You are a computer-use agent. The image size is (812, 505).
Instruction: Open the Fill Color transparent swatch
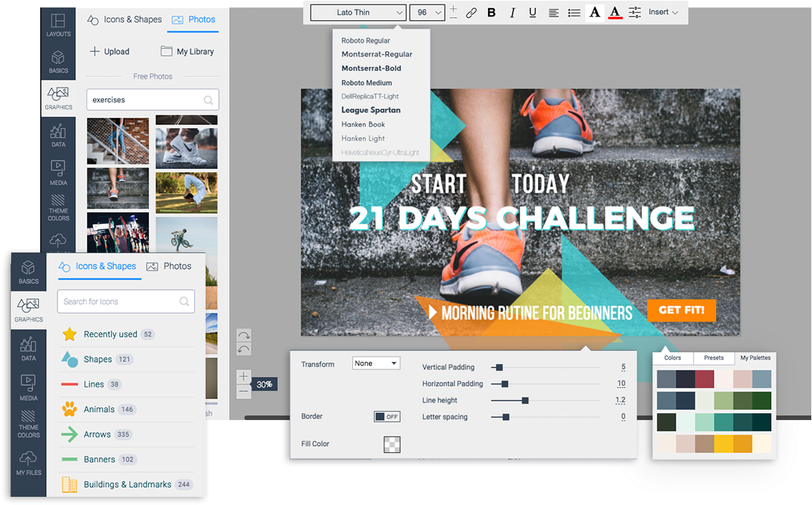click(x=392, y=445)
